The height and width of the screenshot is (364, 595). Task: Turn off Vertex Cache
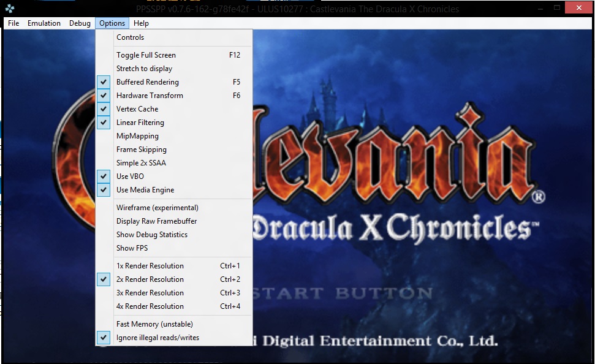(174, 109)
